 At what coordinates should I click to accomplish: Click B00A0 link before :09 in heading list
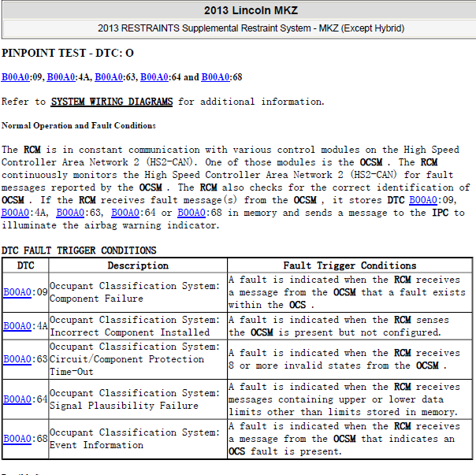point(16,77)
